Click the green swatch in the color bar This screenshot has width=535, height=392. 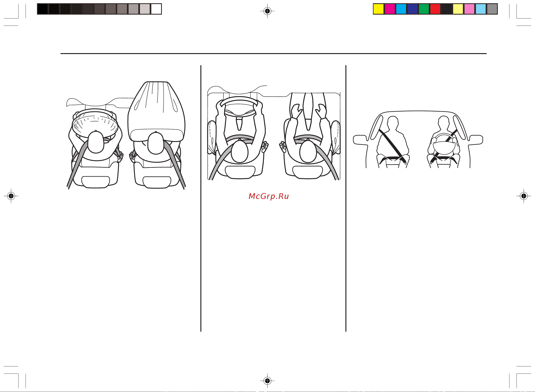[x=424, y=9]
